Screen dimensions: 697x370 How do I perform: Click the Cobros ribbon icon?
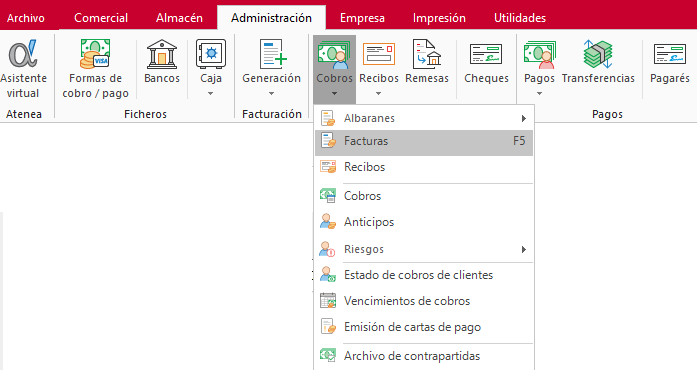point(334,55)
